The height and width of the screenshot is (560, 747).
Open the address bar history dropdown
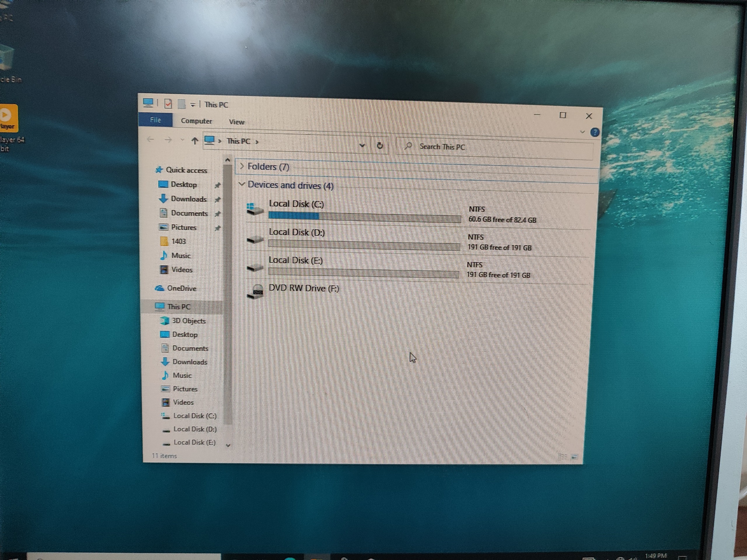point(362,146)
